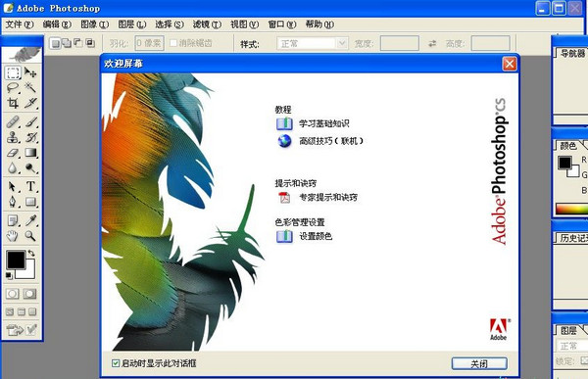Select the Zoom tool
588x379 pixels.
coord(30,236)
